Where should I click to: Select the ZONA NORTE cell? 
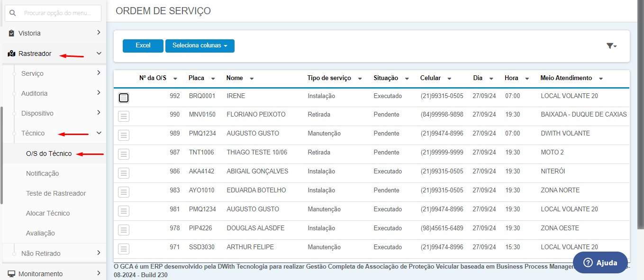pyautogui.click(x=560, y=190)
